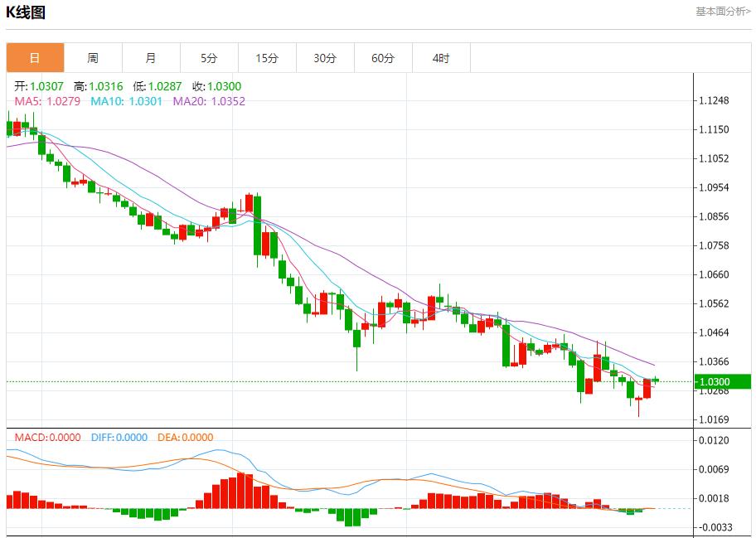
Task: Switch to the 周 weekly tab
Action: (93, 58)
